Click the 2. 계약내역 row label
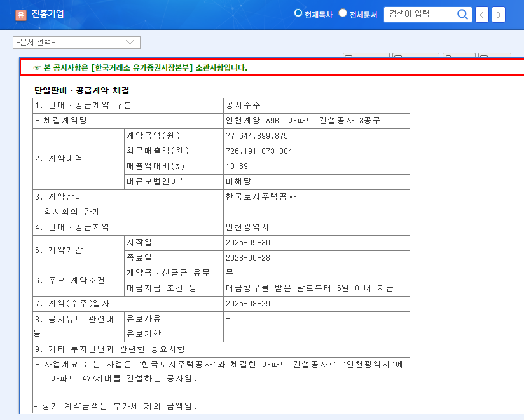 tap(59, 159)
